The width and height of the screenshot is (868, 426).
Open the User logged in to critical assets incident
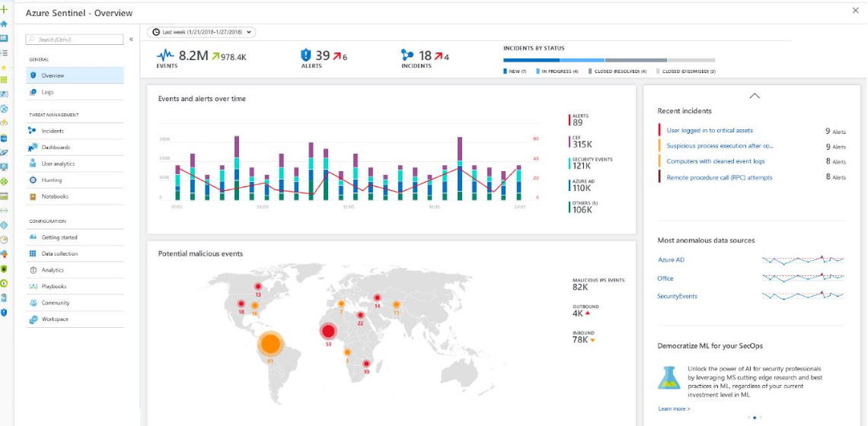(x=709, y=131)
